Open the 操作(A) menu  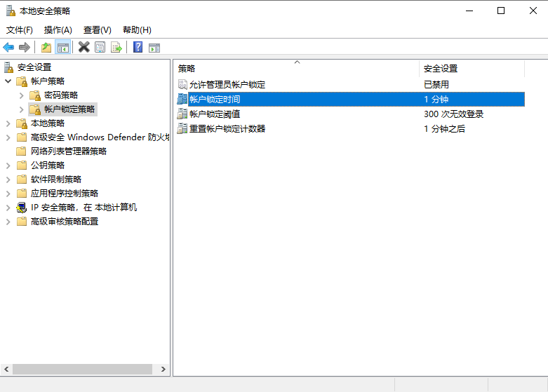pos(58,29)
